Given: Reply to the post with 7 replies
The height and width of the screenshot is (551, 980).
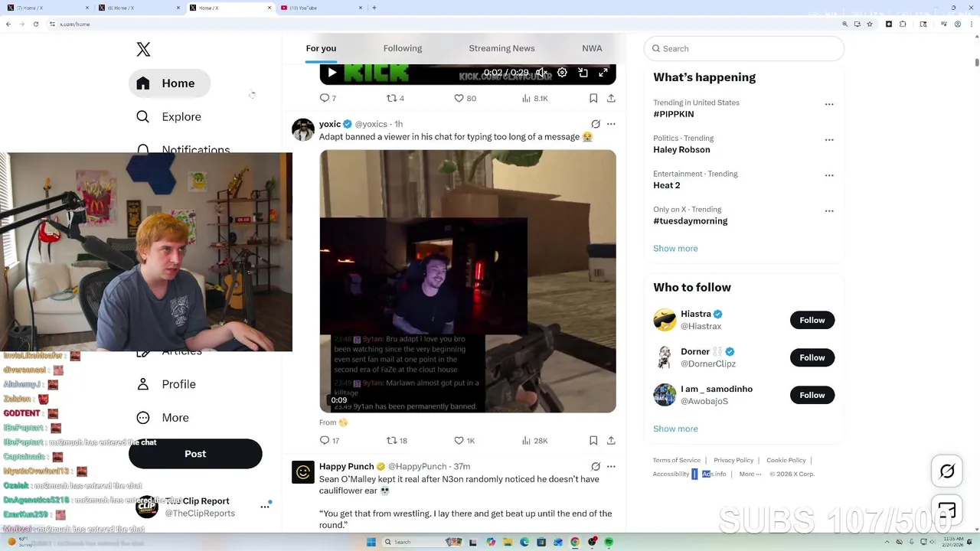Looking at the screenshot, I should tap(328, 98).
